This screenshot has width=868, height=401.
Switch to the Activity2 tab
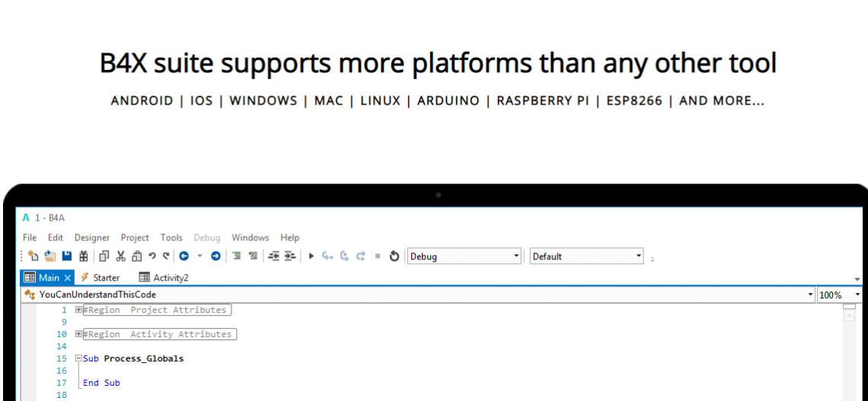pyautogui.click(x=170, y=278)
